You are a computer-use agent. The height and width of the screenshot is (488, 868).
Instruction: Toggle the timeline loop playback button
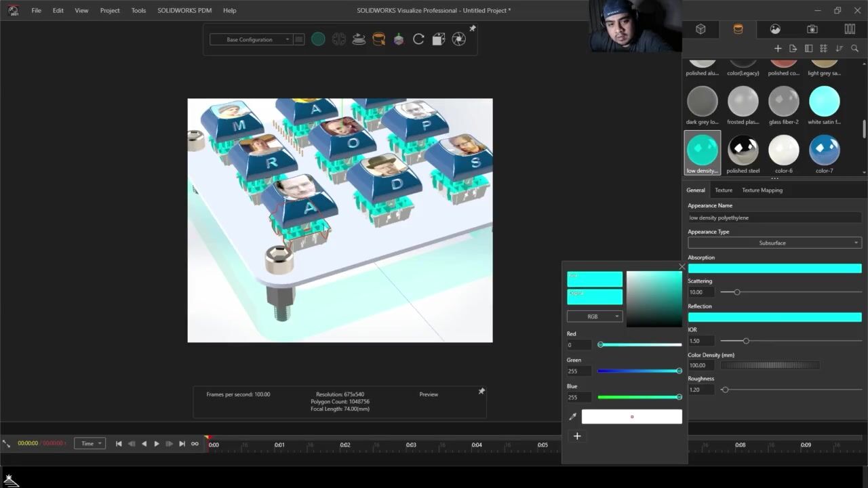195,444
